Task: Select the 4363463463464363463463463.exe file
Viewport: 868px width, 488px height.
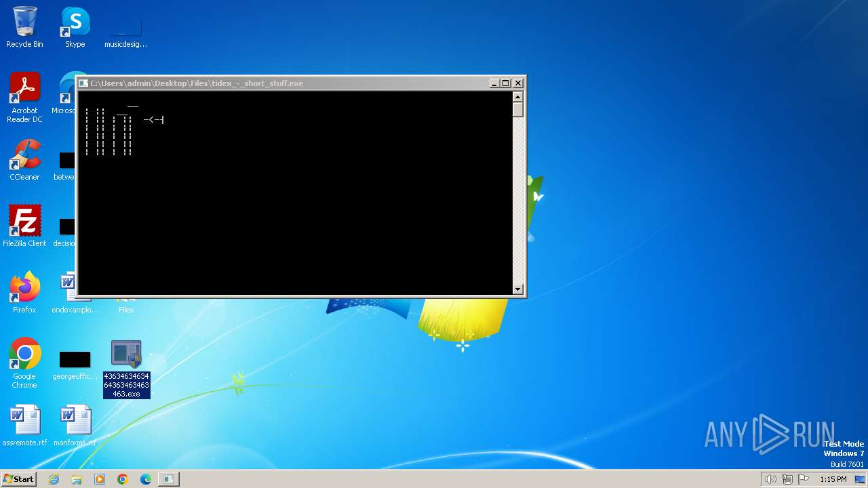Action: click(126, 369)
